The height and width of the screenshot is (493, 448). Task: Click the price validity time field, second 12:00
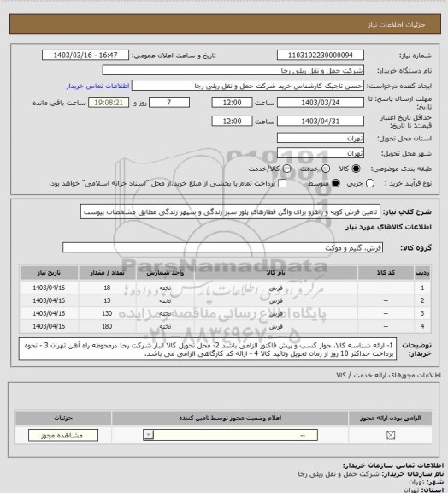tap(233, 121)
